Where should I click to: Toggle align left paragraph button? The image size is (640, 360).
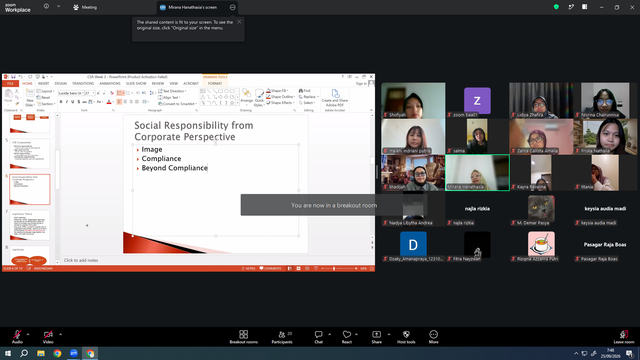[x=119, y=102]
